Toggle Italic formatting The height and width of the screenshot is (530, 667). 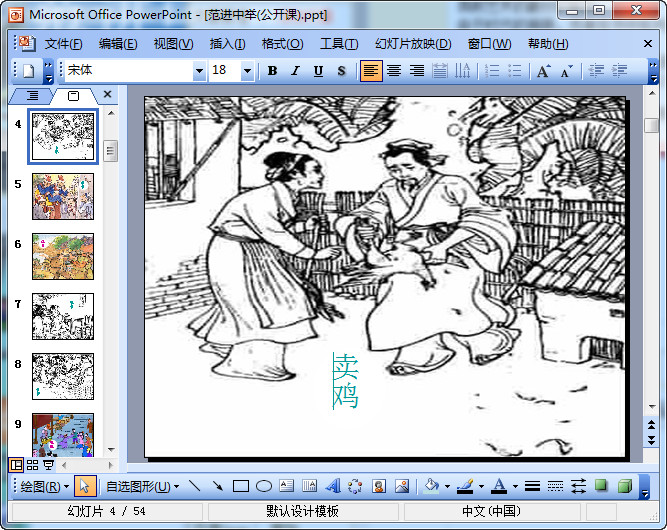pos(296,71)
